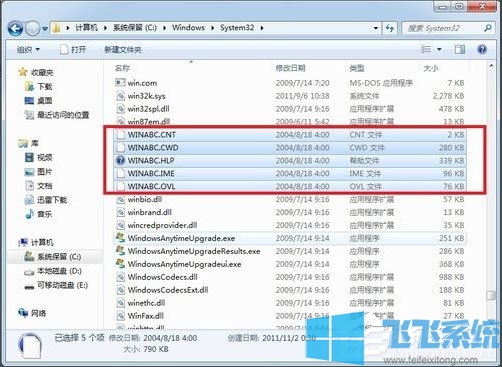
Task: Click the 打开 toolbar button
Action: coord(73,50)
